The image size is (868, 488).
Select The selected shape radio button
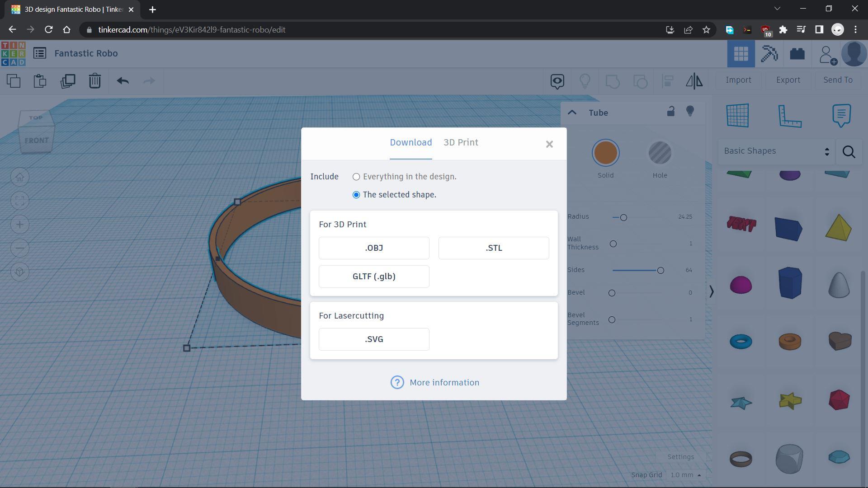356,195
